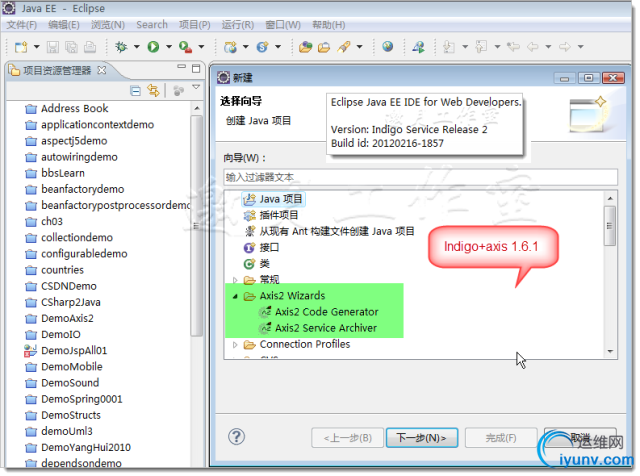Collapse the Axis2 Wizards folder

[x=235, y=296]
